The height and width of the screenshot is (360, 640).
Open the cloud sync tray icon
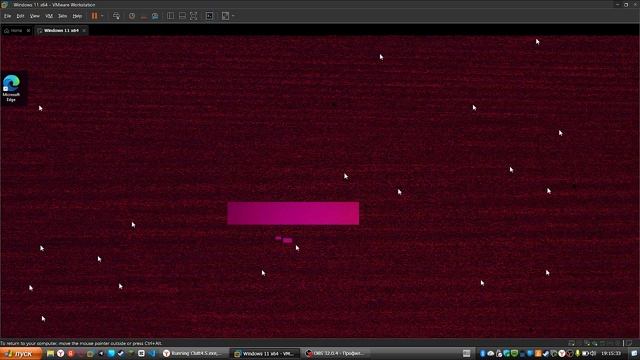(x=490, y=353)
